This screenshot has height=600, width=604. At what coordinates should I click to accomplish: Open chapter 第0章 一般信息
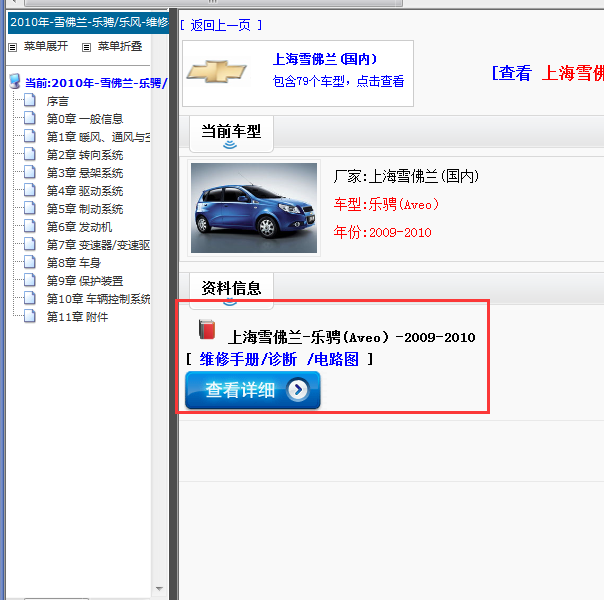[85, 119]
